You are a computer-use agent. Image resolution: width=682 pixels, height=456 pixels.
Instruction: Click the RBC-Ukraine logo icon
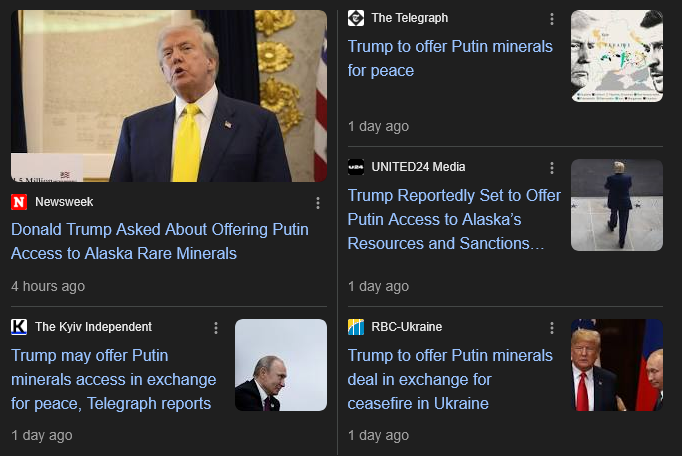[x=356, y=327]
